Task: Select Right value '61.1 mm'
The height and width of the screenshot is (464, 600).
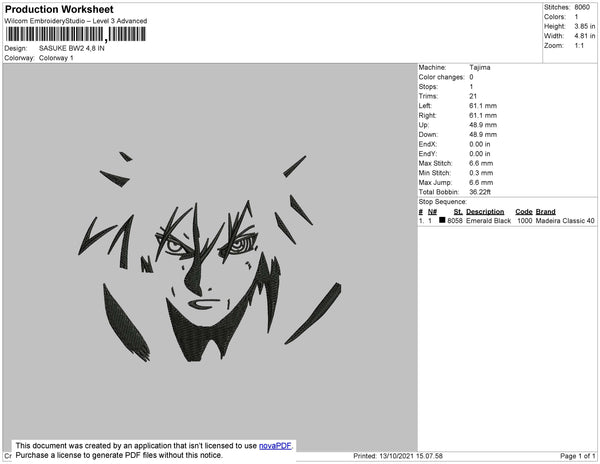Action: (x=483, y=115)
